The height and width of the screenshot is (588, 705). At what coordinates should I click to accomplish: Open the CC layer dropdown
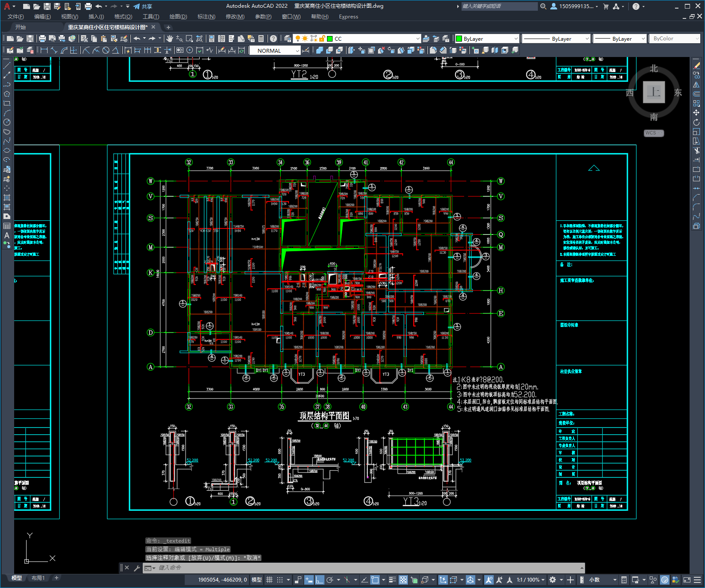(x=417, y=39)
